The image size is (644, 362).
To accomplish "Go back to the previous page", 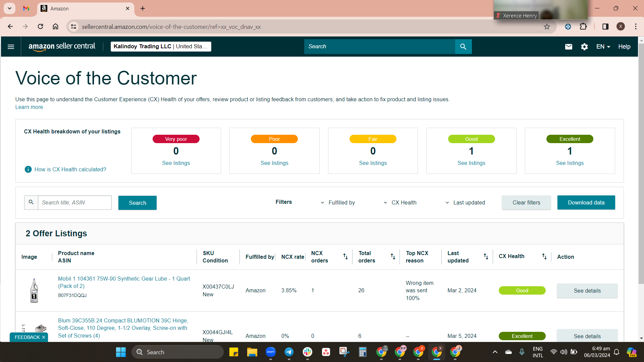I will pos(10,26).
